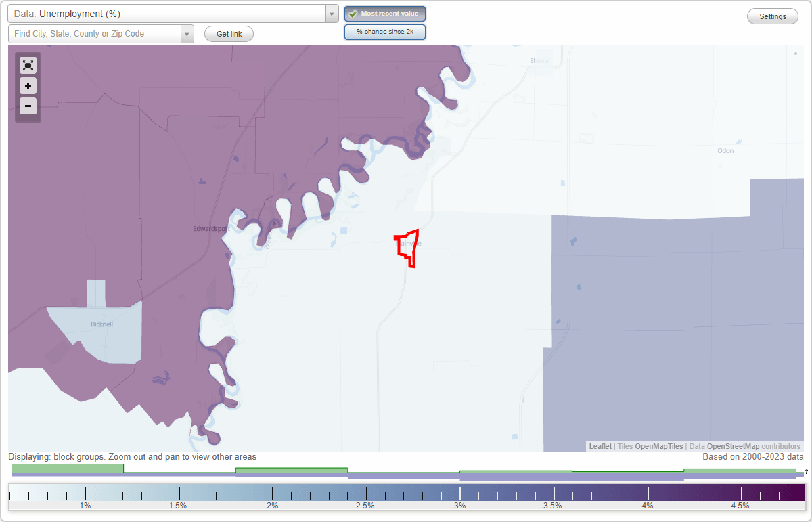Click the Elnora map label

click(539, 61)
